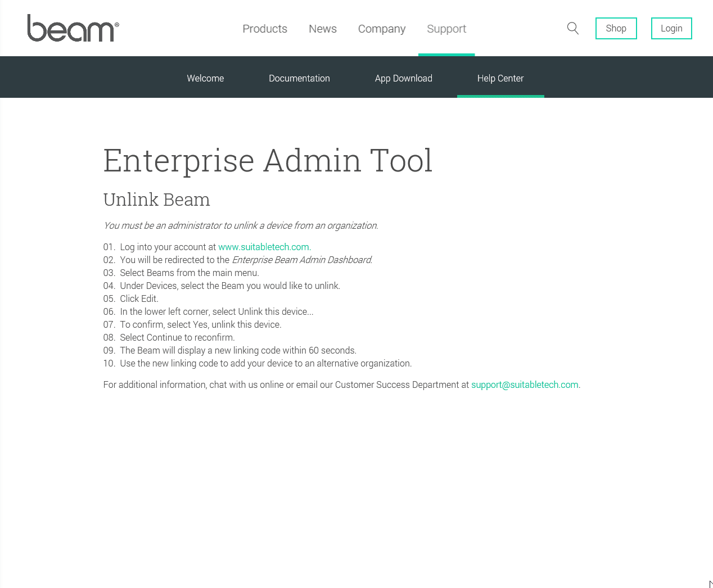This screenshot has width=713, height=588.
Task: Select the Help Center tab
Action: coord(500,78)
